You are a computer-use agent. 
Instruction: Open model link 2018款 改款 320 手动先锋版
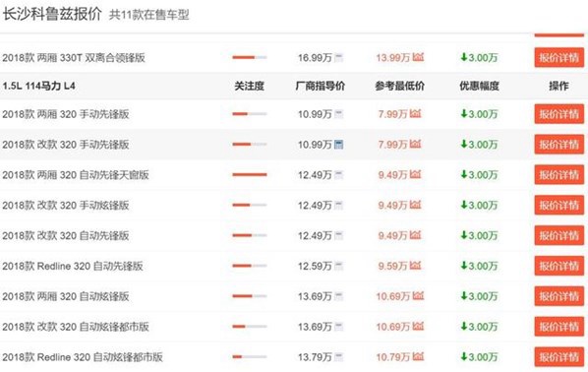[x=66, y=145]
